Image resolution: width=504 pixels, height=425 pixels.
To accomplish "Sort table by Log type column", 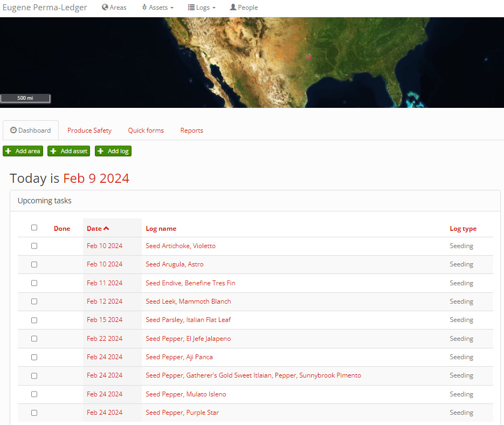I will (463, 229).
